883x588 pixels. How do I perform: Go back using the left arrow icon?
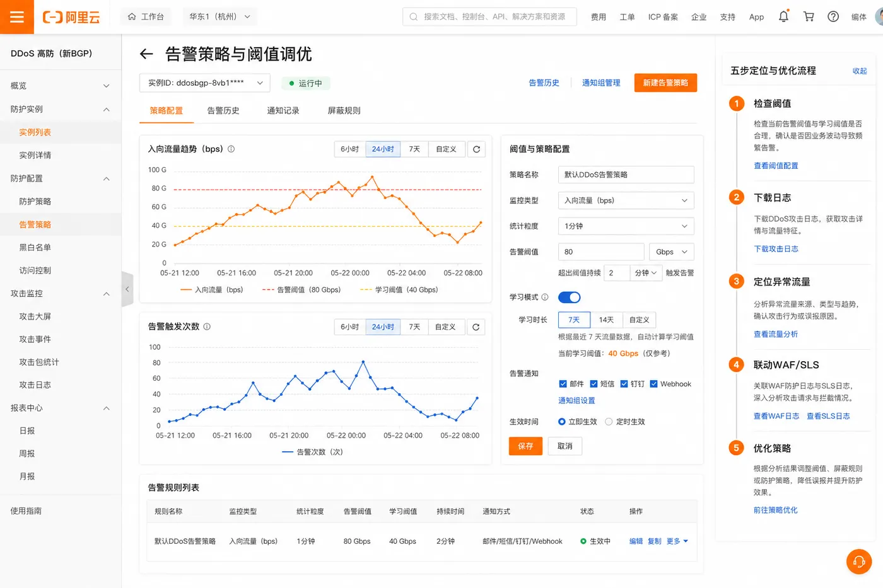coord(146,54)
